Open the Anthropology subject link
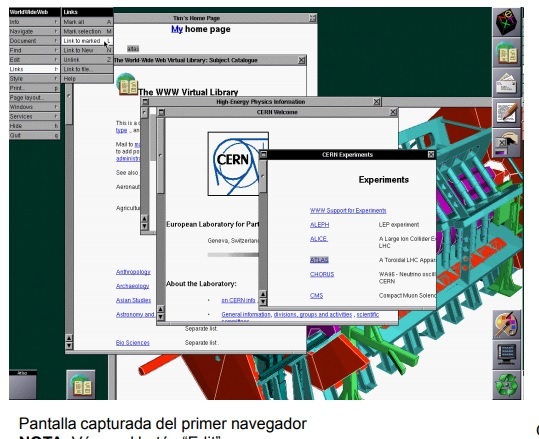Screen dimensions: 539x439 133,272
